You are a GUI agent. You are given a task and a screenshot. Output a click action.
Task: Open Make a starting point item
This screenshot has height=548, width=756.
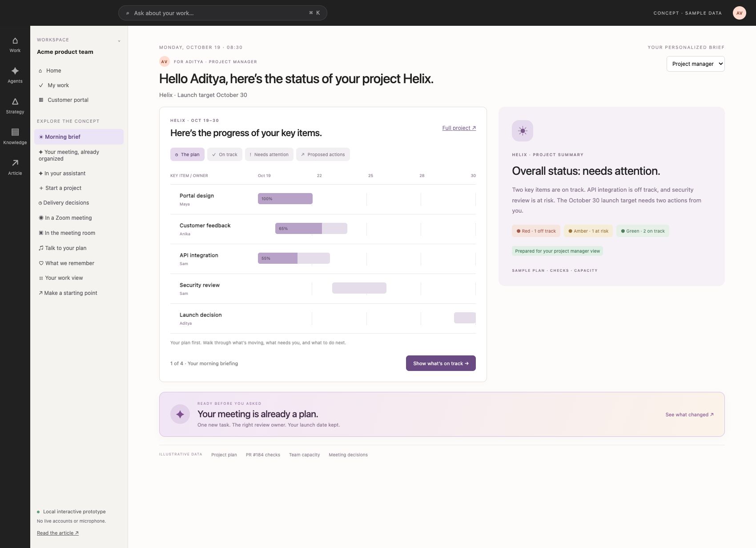79,293
